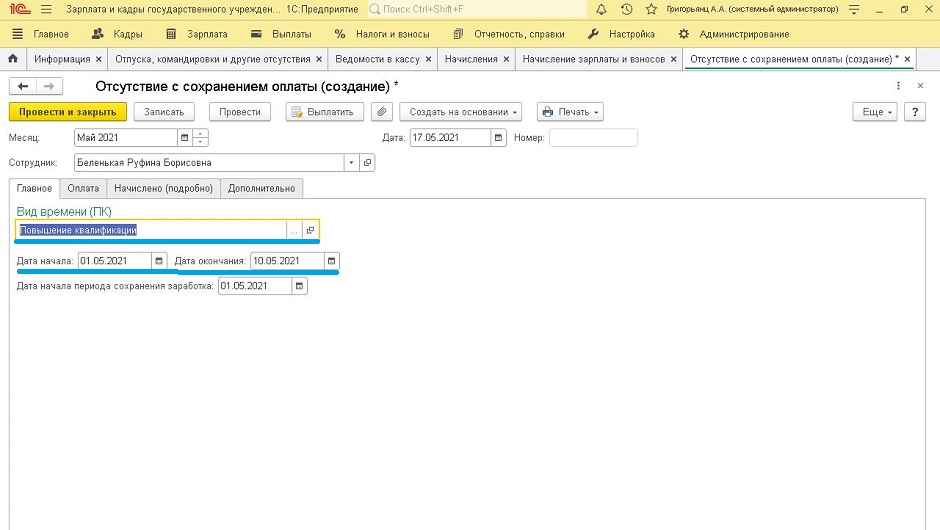
Task: Click the paperclip attachments icon
Action: pos(380,112)
